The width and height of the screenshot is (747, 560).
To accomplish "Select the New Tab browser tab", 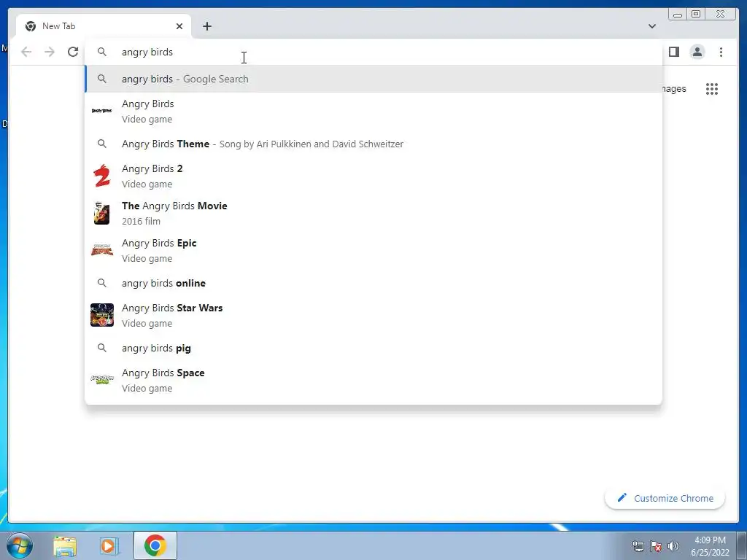I will pyautogui.click(x=104, y=26).
